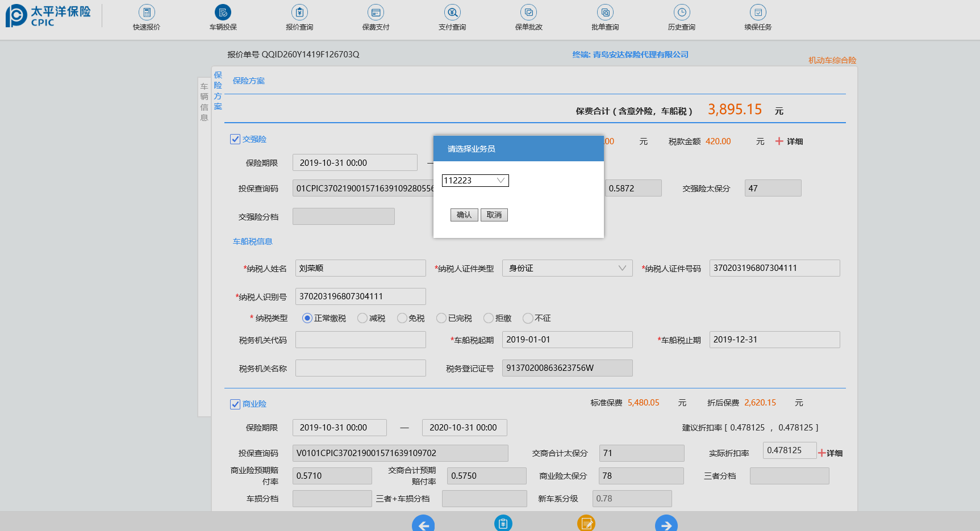The image size is (980, 531).
Task: Switch to the 车辆信息 side tab
Action: coord(204,102)
